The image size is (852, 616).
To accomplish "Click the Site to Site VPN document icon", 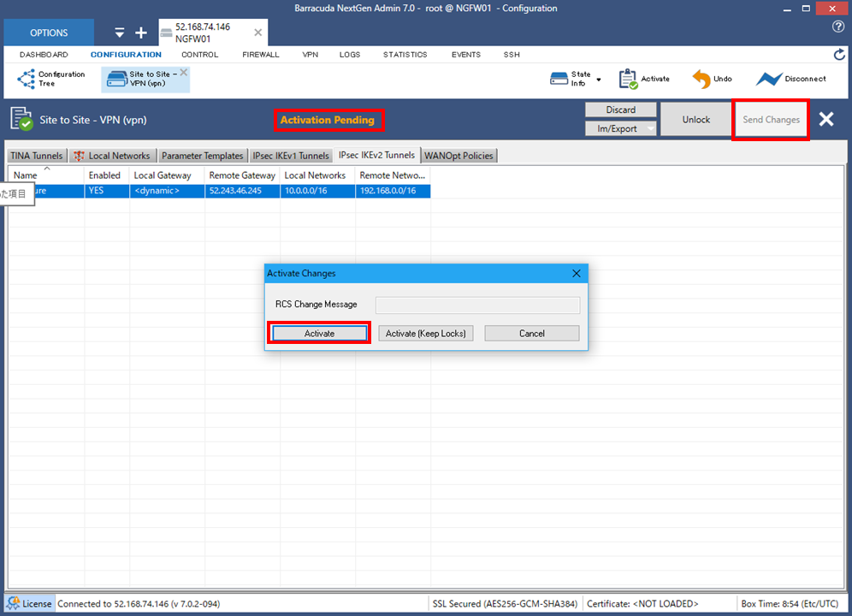I will pos(21,119).
